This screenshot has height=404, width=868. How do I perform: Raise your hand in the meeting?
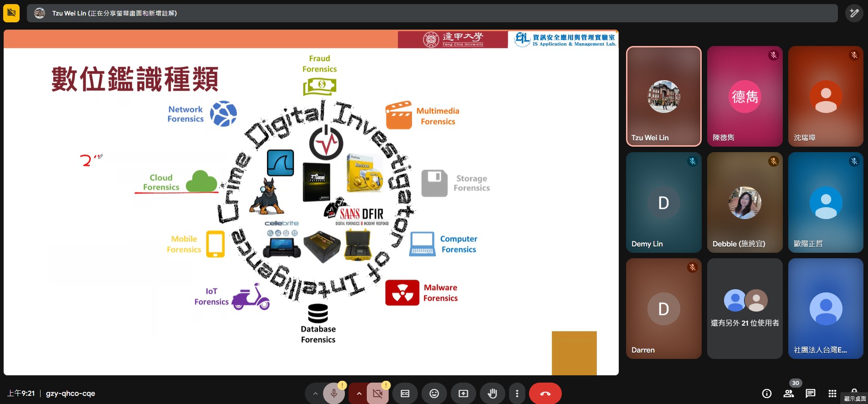(x=492, y=394)
